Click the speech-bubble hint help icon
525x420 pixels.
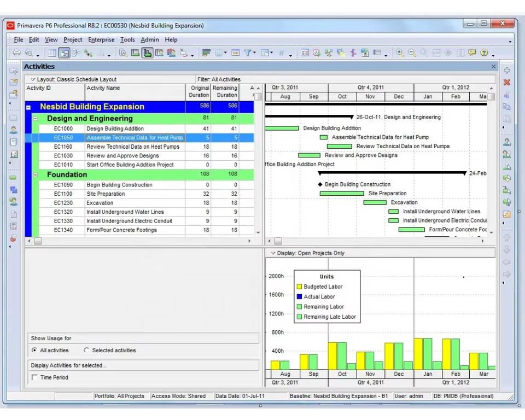click(472, 52)
